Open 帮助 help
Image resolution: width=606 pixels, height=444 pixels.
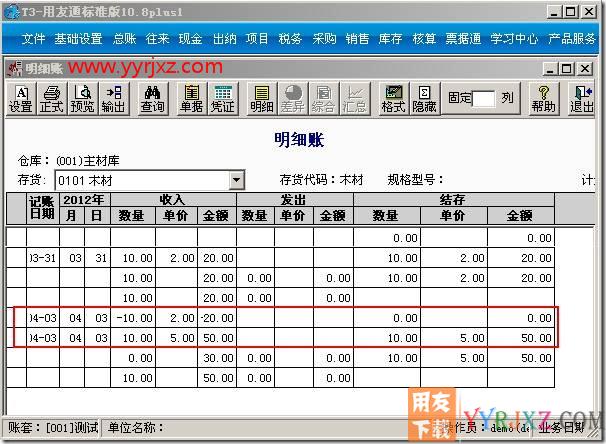tap(543, 99)
